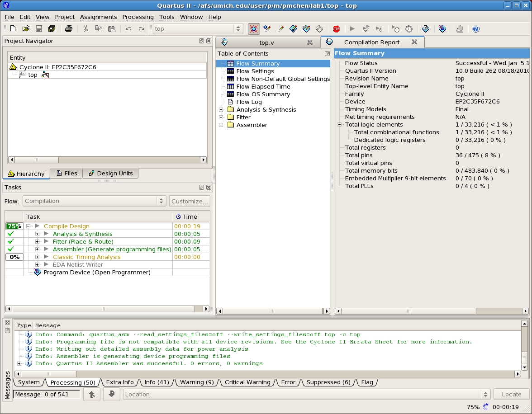This screenshot has height=414, width=532.
Task: Switch to the Design Units tab
Action: [x=110, y=173]
